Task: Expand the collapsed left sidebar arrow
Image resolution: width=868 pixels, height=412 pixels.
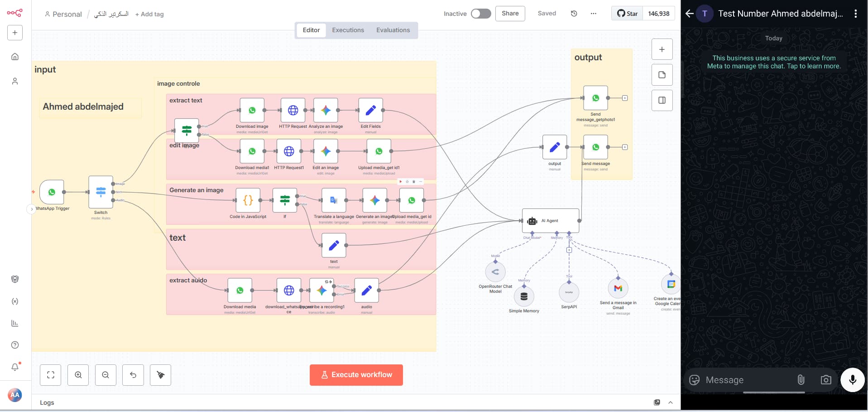Action: pos(31,209)
